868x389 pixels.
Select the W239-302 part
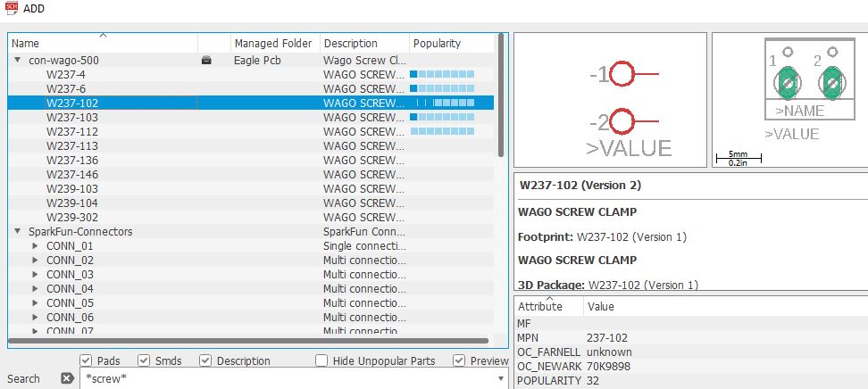(x=72, y=218)
